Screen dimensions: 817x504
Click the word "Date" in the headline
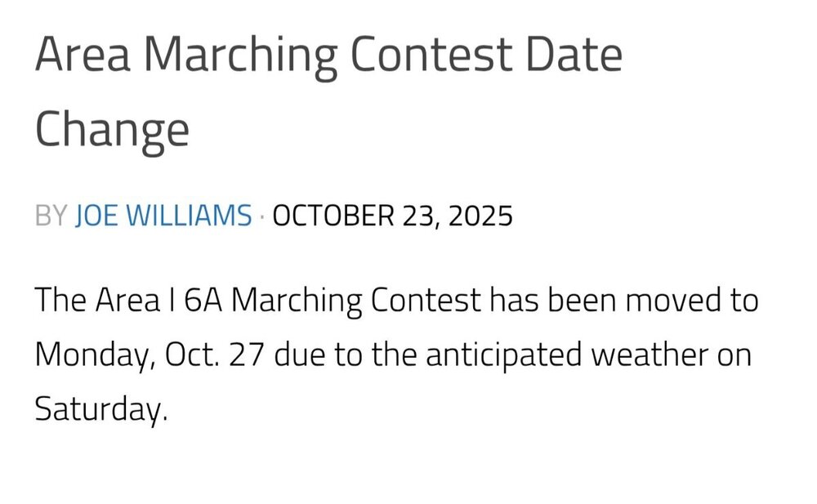click(576, 57)
